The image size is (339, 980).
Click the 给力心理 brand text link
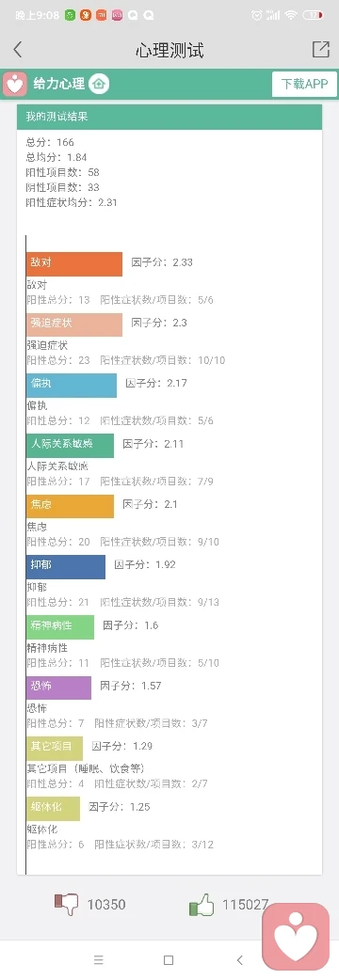(60, 84)
